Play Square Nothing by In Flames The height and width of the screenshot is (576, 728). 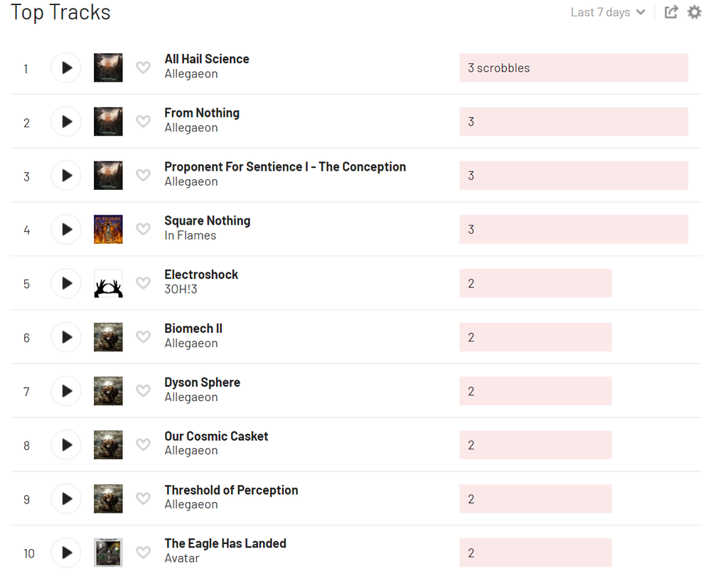click(66, 229)
